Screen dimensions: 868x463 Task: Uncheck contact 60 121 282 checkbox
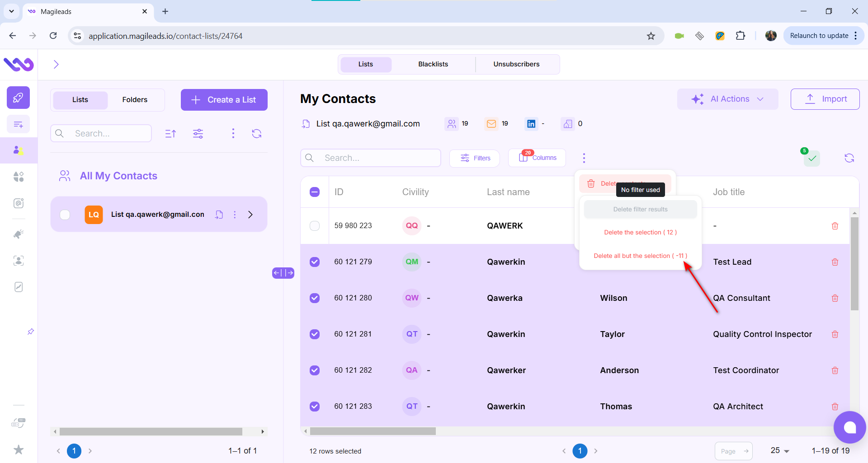(x=315, y=370)
